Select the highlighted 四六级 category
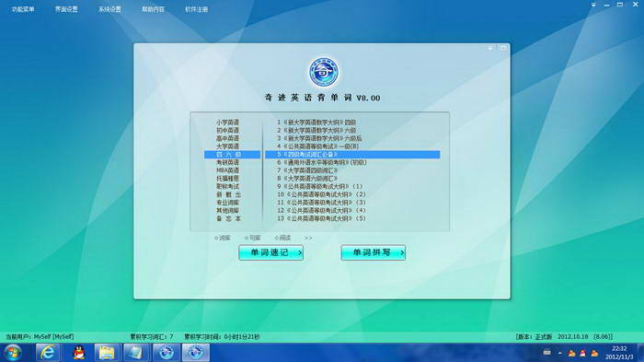This screenshot has width=644, height=362. 233,155
